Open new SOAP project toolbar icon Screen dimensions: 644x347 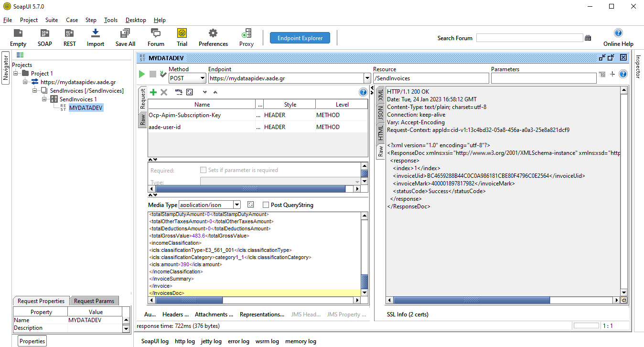click(x=45, y=37)
